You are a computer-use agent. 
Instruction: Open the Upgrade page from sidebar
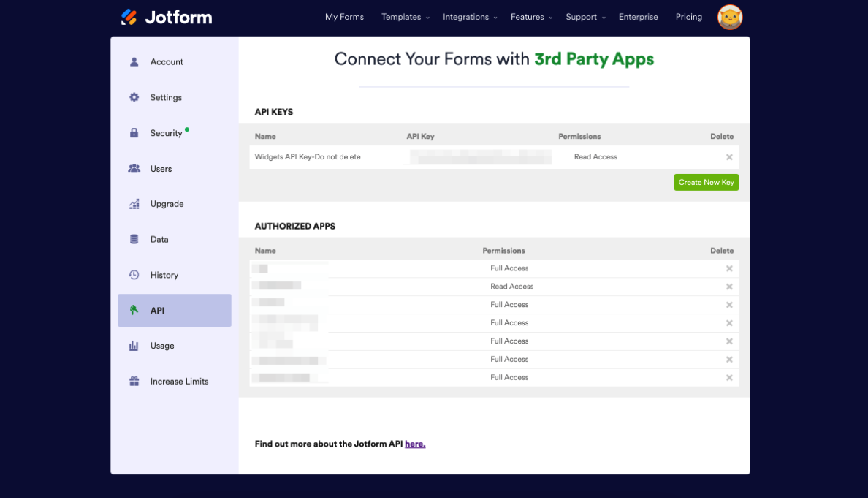(167, 204)
